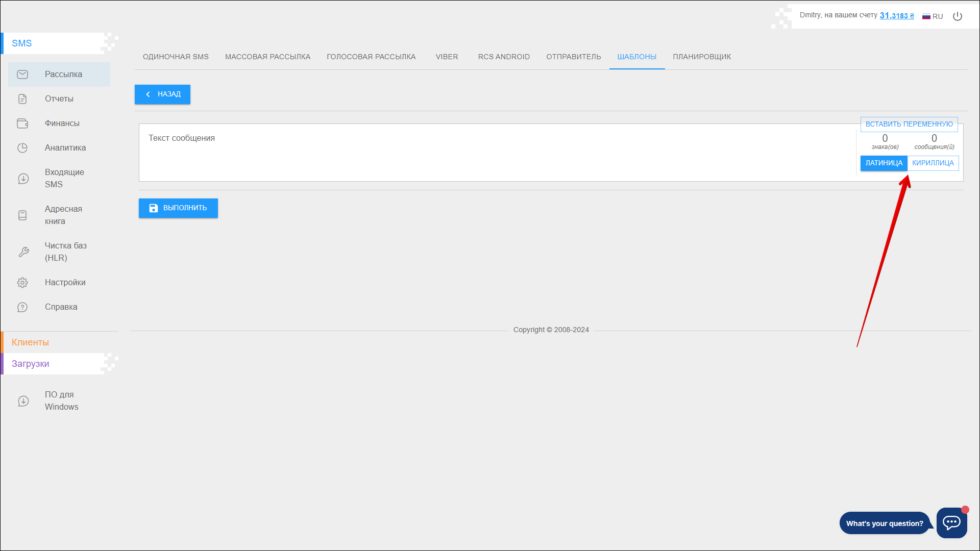The width and height of the screenshot is (980, 551).
Task: Open the live chat bubble icon
Action: point(951,522)
